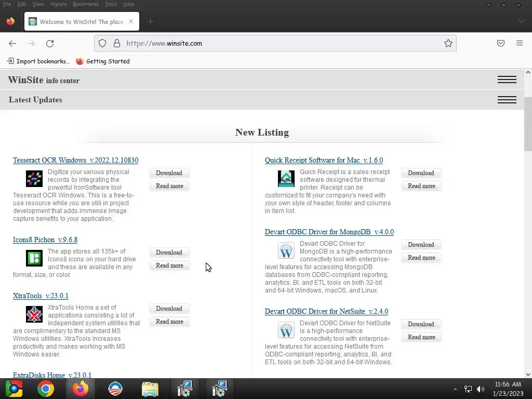
Task: Read more about MongoDB ODBC Driver
Action: coord(421,258)
